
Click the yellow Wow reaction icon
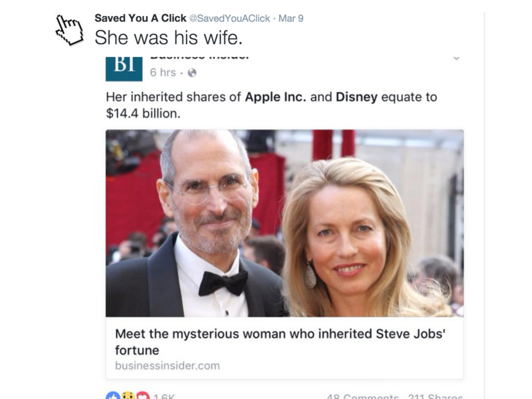[128, 395]
